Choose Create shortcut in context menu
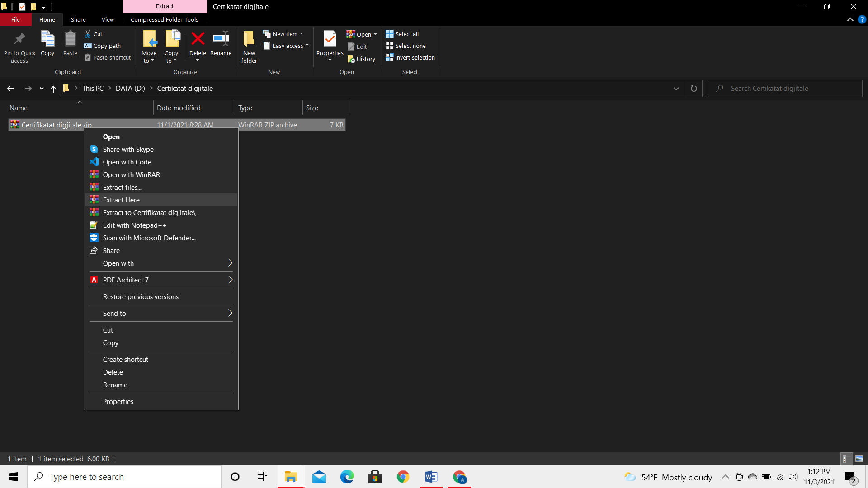This screenshot has width=868, height=488. 161,359
